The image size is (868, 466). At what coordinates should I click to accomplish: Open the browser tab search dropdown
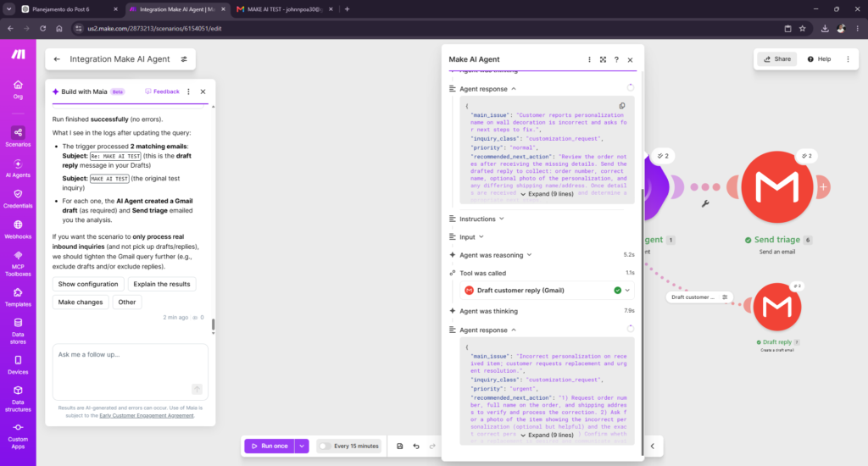[8, 9]
